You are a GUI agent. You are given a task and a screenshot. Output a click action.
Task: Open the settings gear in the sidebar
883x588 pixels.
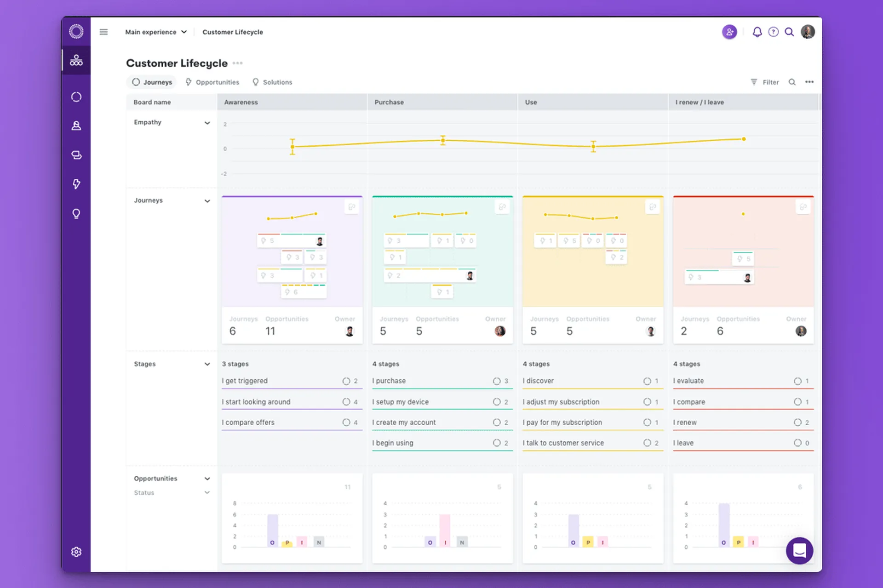tap(76, 552)
